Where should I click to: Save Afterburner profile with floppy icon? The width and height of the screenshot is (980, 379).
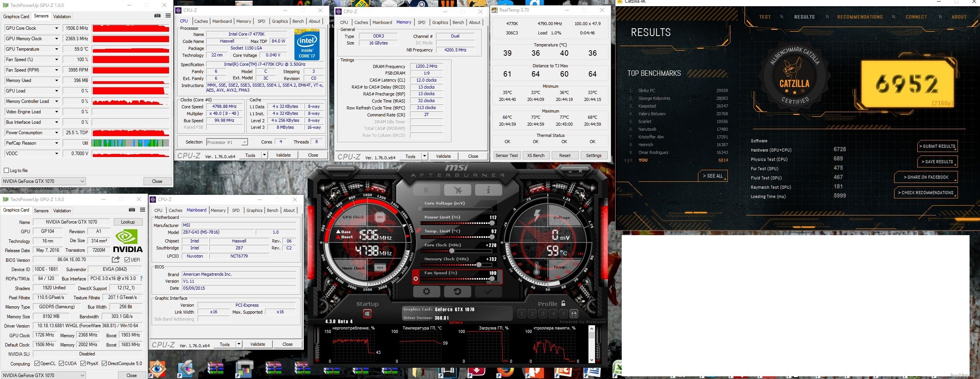pos(574,314)
